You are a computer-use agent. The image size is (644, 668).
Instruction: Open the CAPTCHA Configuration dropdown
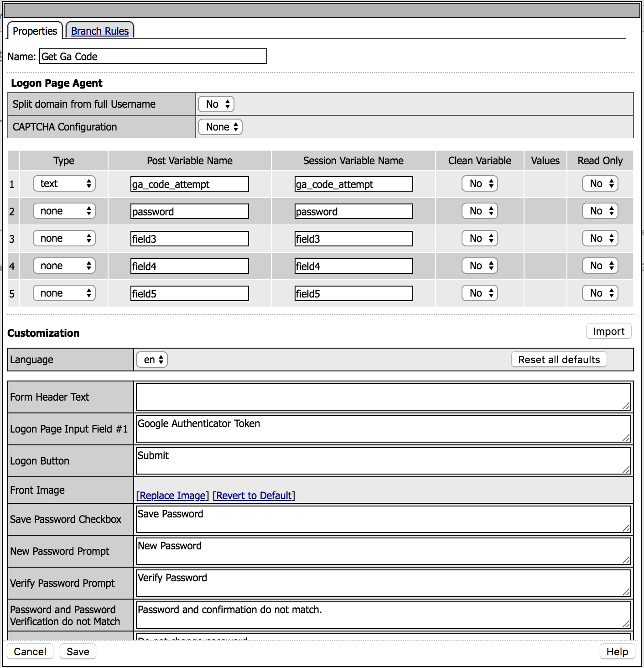220,127
